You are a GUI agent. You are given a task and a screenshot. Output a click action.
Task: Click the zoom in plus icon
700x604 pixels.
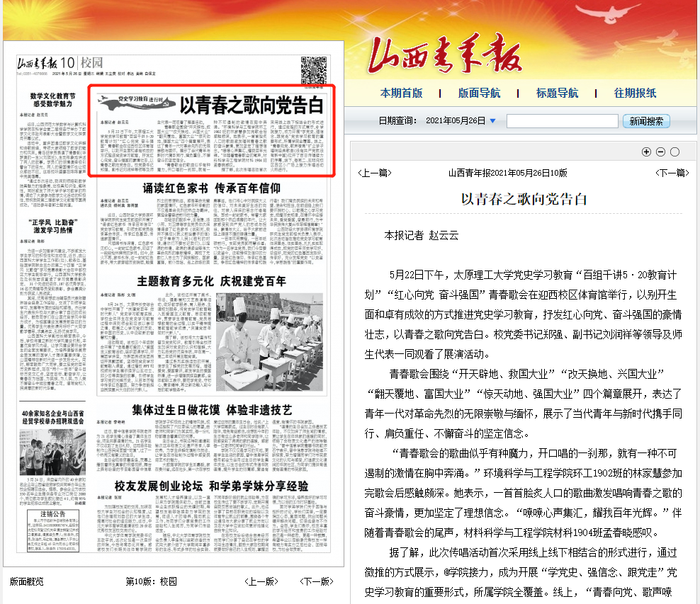(646, 152)
